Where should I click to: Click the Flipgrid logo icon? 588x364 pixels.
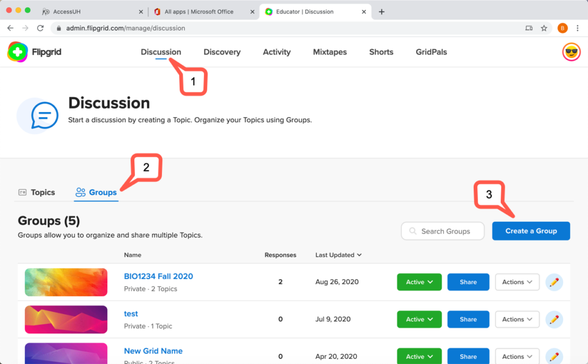click(x=17, y=52)
